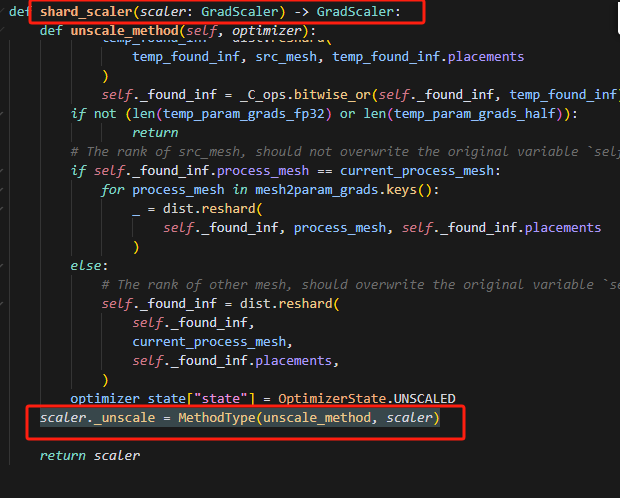Click the shard_scaler function name
Image resolution: width=620 pixels, height=498 pixels.
pos(84,12)
